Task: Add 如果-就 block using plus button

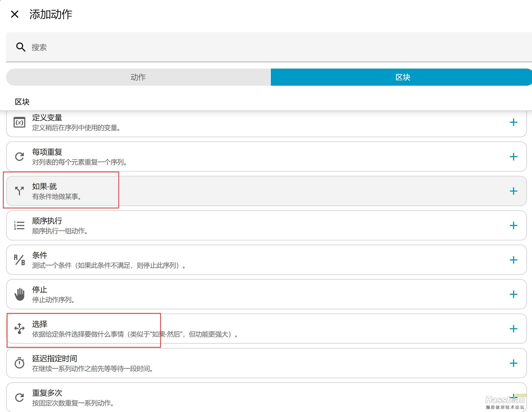Action: click(x=513, y=191)
